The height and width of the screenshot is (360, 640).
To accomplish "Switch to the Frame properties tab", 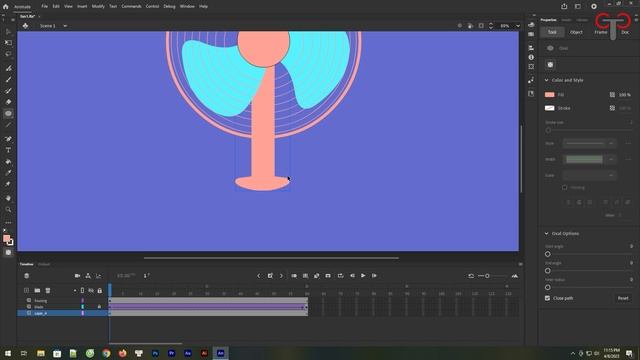I will (600, 32).
